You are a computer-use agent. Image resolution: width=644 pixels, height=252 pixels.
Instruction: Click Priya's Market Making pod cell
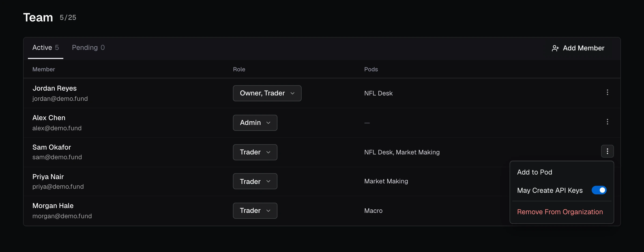pyautogui.click(x=386, y=181)
